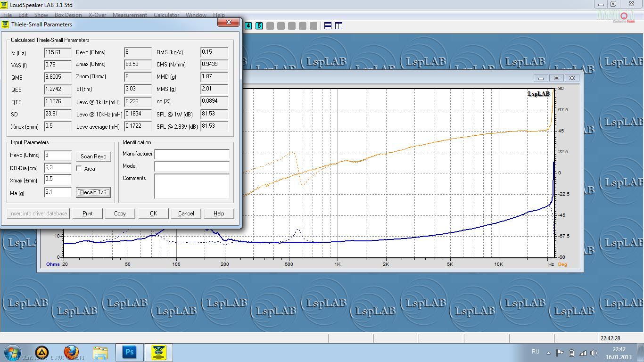Viewport: 644px width, 362px height.
Task: Enable the Area checkbox
Action: [79, 168]
